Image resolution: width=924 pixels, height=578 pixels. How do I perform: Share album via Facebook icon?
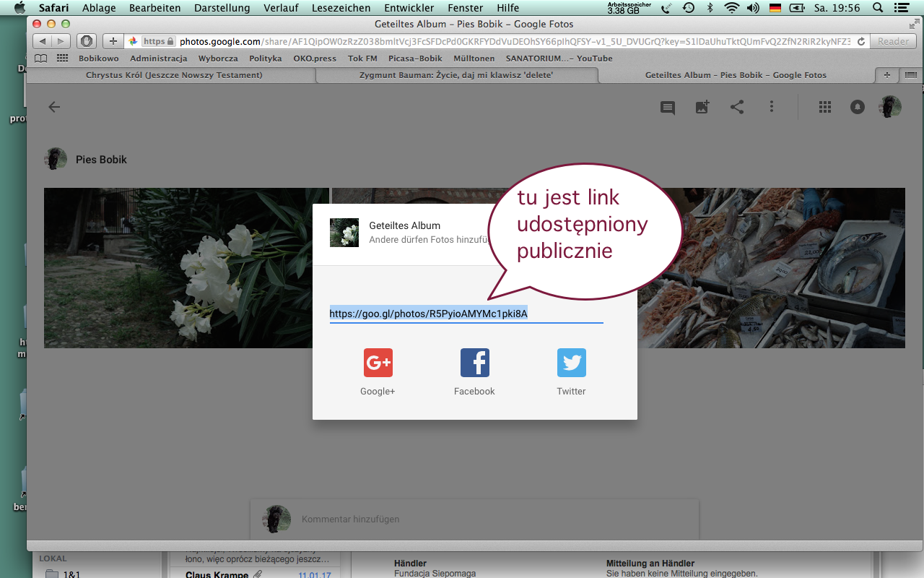tap(474, 363)
